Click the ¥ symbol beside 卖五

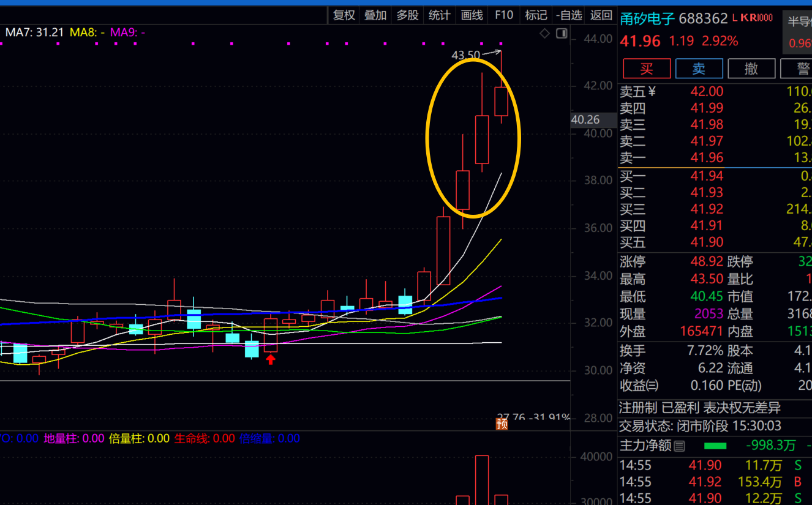click(x=652, y=92)
